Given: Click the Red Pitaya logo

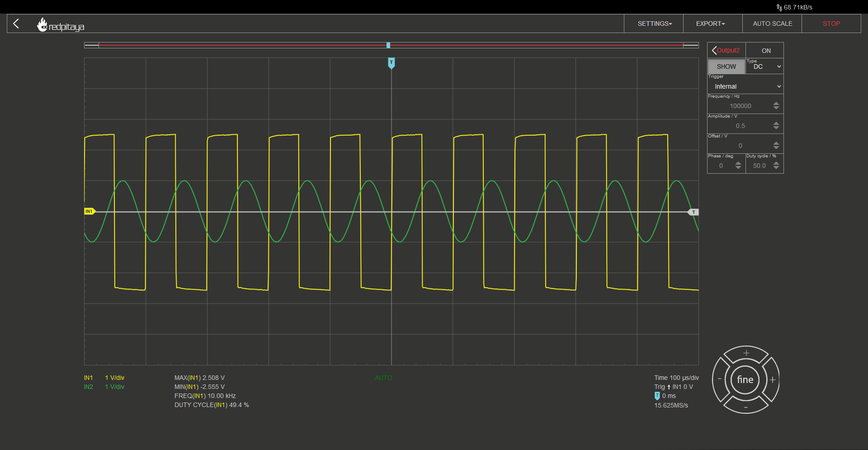Looking at the screenshot, I should coord(61,25).
